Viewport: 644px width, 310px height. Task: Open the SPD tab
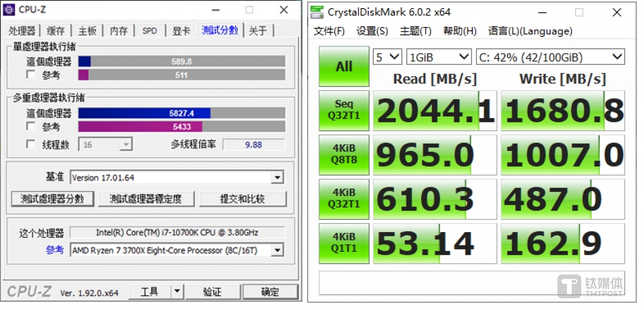coord(149,31)
